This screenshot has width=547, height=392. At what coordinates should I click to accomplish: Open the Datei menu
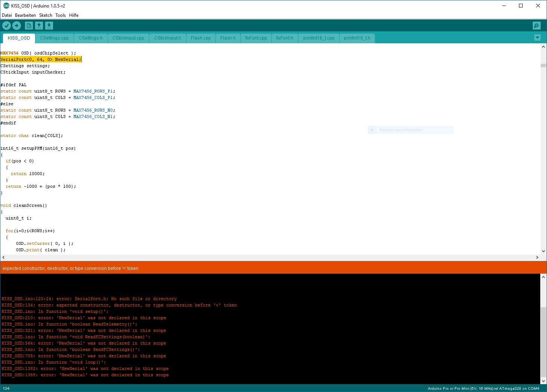(x=7, y=15)
